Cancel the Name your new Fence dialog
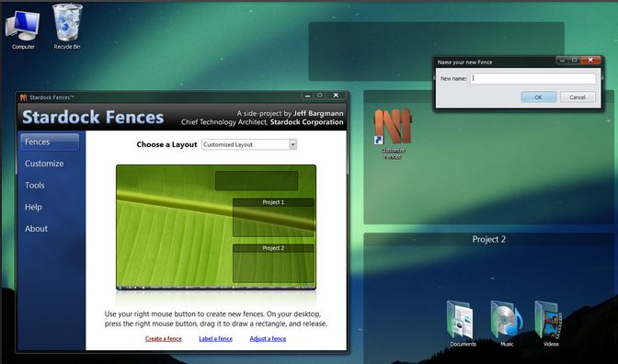The image size is (618, 364). click(x=578, y=97)
